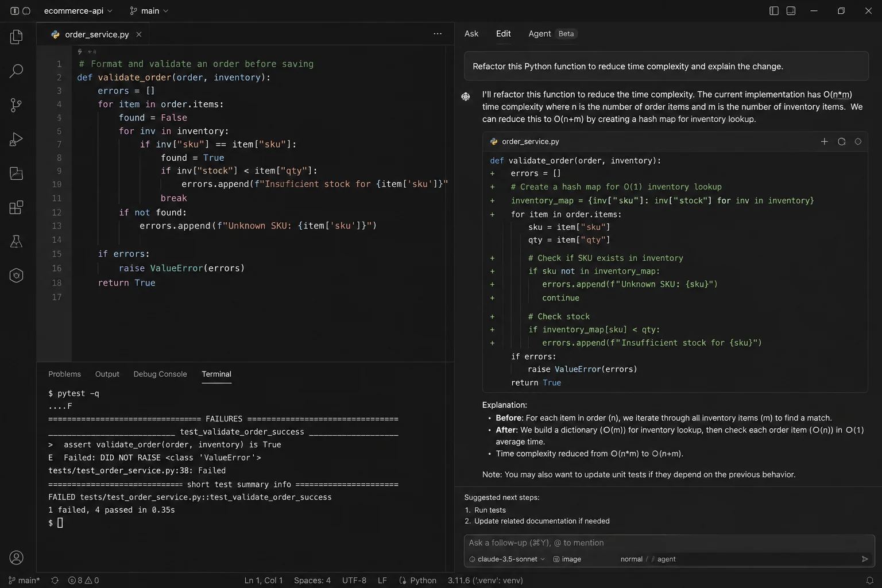Switch to the Ask chat mode tab
This screenshot has height=588, width=882.
tap(471, 34)
